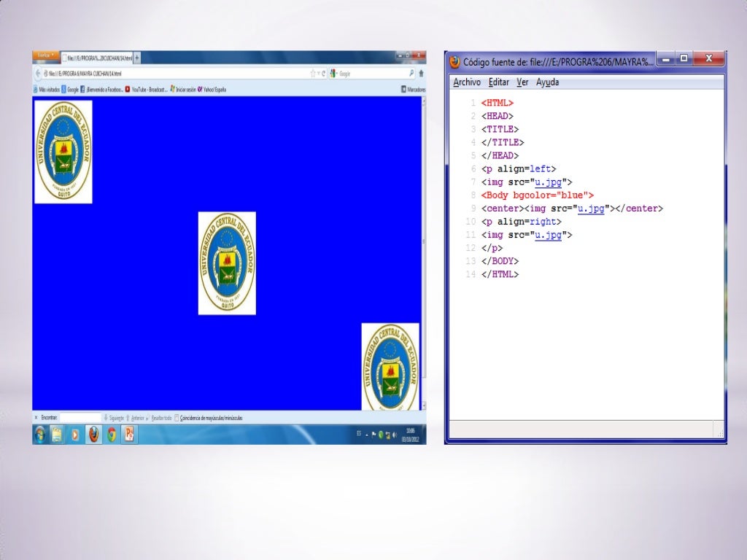The width and height of the screenshot is (747, 560).
Task: Select the 14.html browser tab
Action: coord(97,58)
